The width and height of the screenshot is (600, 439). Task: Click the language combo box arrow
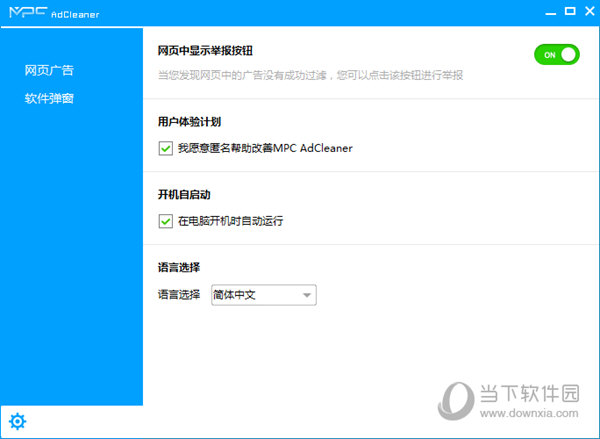307,295
